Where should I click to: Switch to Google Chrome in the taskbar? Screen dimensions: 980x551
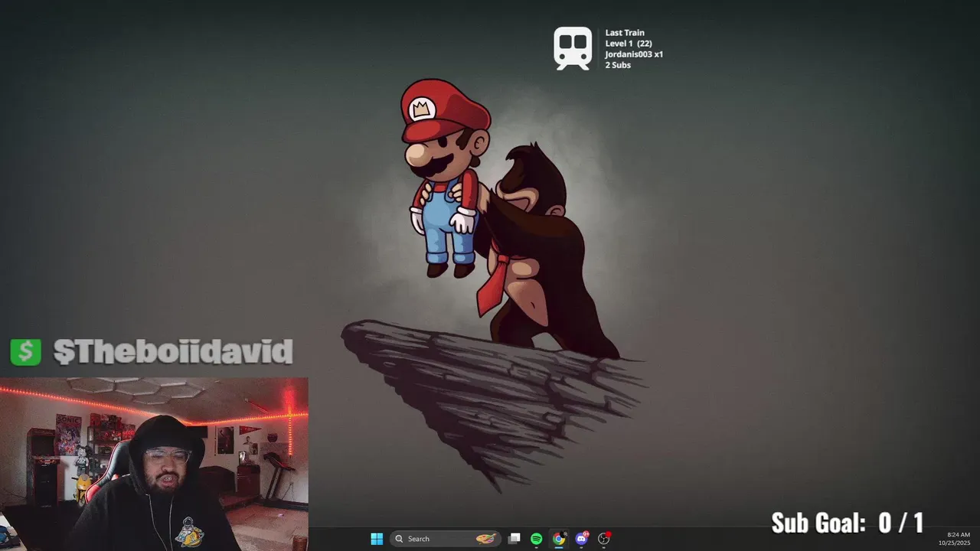coord(559,539)
